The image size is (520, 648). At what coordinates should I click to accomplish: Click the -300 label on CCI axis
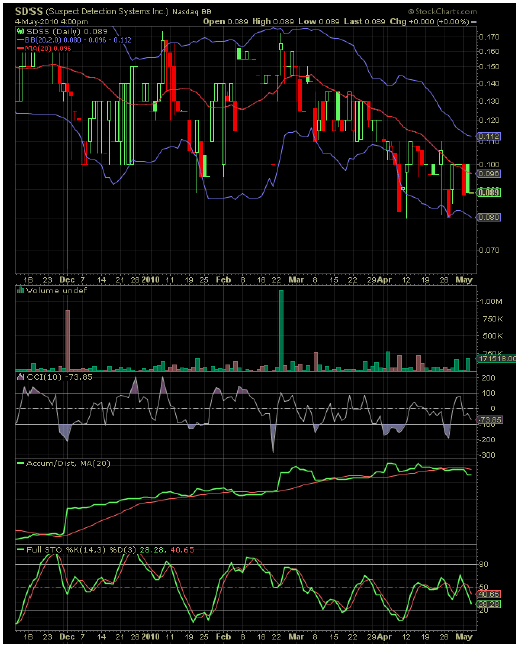point(487,455)
